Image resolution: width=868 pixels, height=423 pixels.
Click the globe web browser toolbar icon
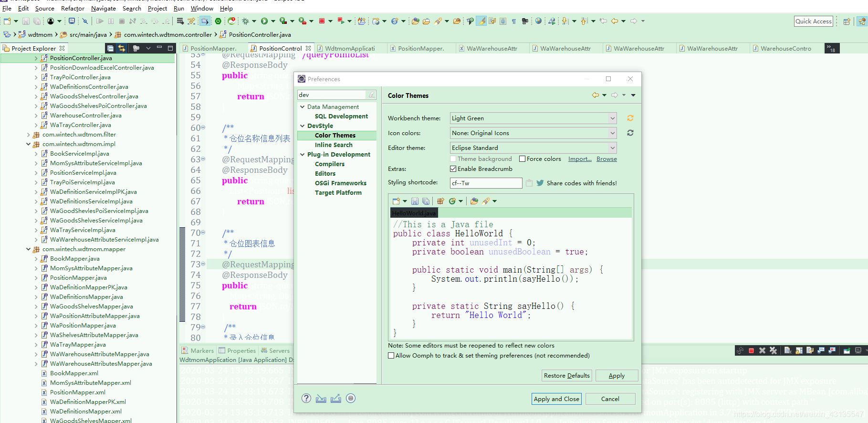pyautogui.click(x=538, y=21)
